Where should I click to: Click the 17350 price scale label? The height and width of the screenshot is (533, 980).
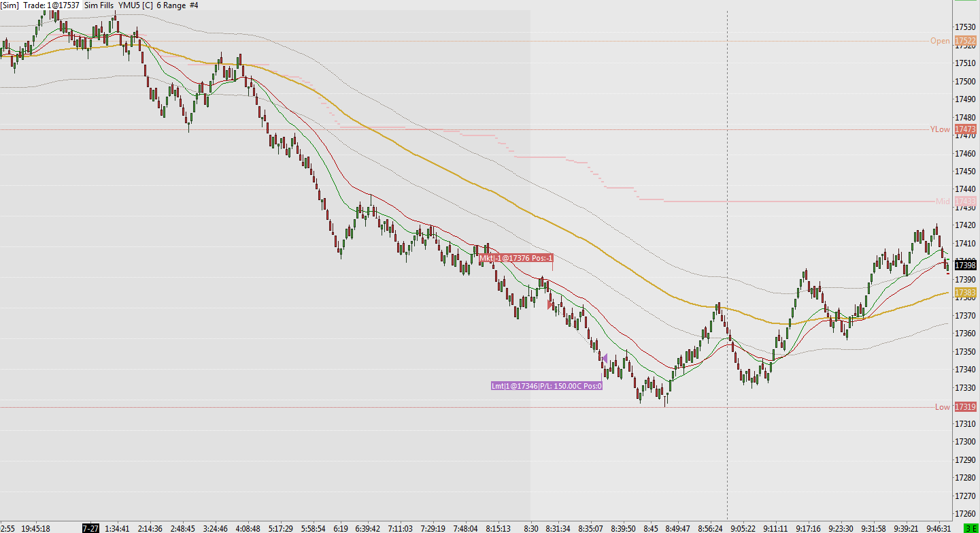click(966, 352)
